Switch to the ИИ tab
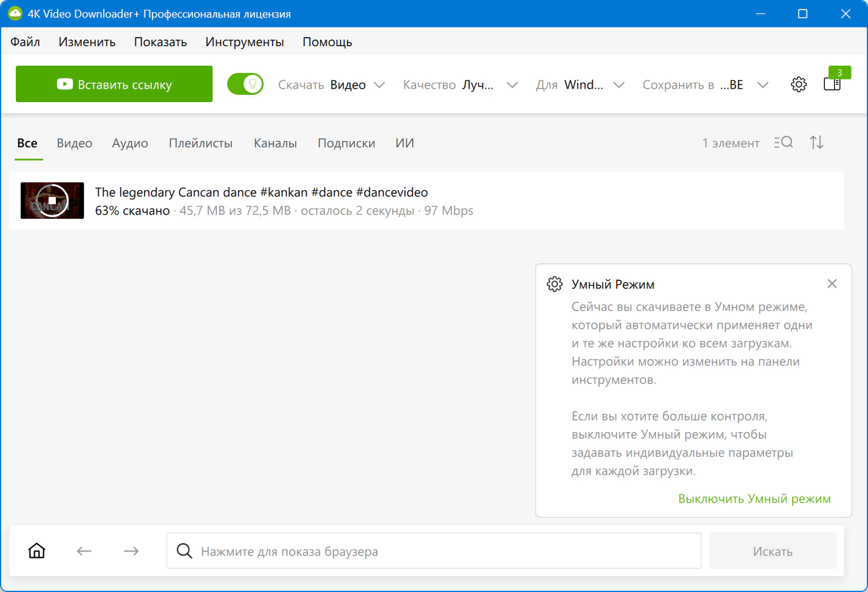Screen dimensions: 868x592 [x=405, y=143]
